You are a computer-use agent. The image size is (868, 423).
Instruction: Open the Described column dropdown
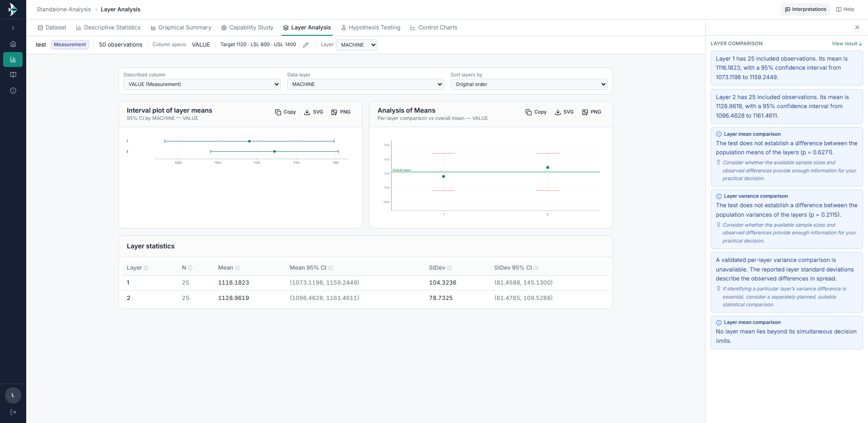(x=202, y=84)
